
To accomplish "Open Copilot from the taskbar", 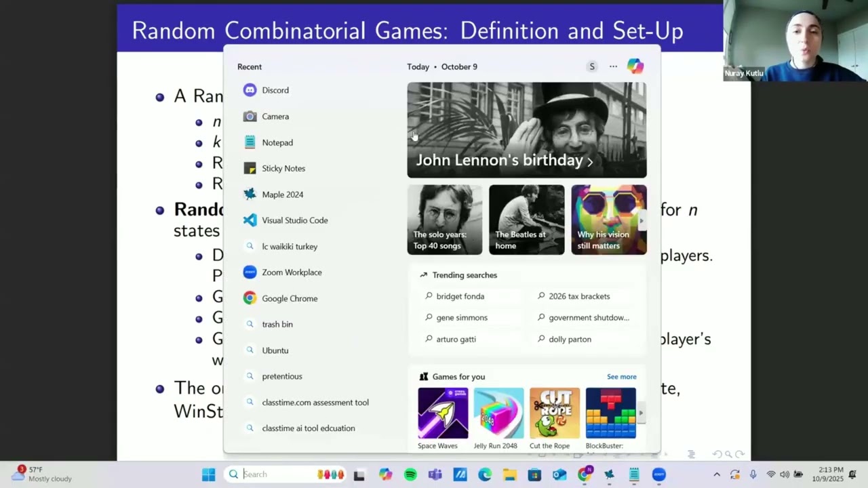I will 385,475.
